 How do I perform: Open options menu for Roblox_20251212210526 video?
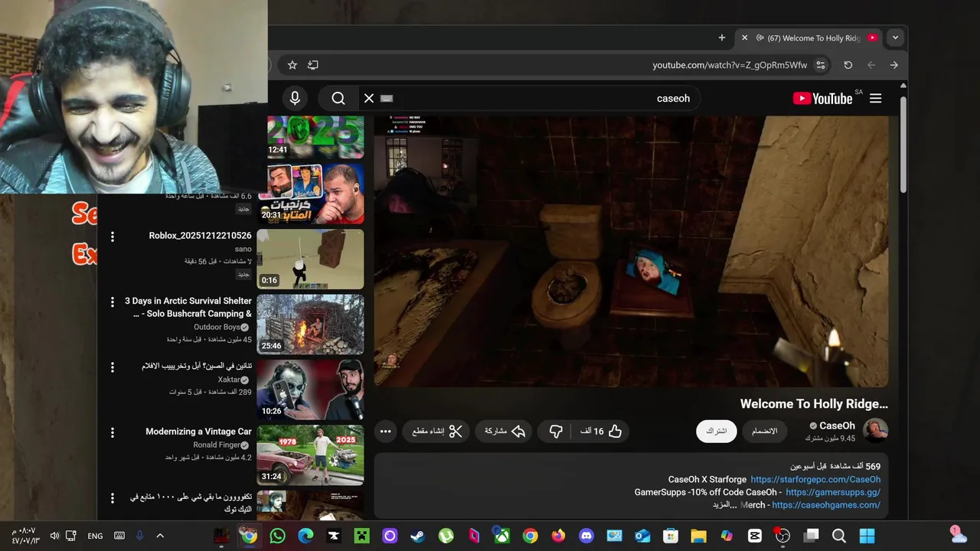113,237
